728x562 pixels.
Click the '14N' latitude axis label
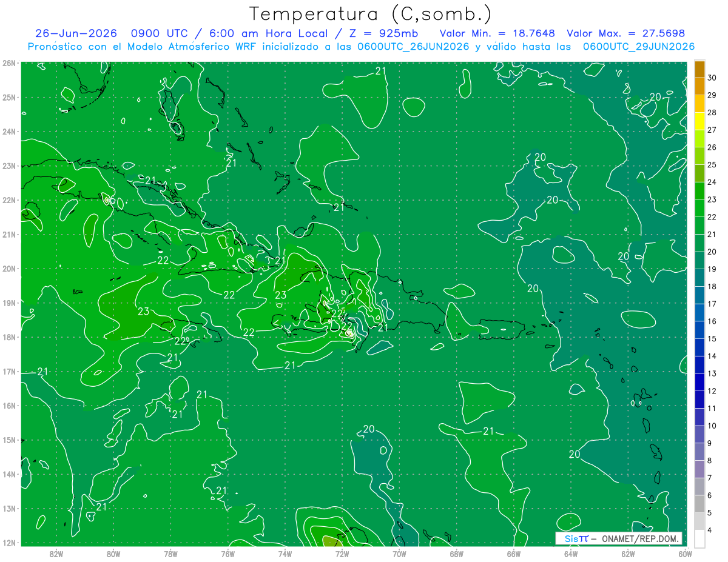(8, 474)
